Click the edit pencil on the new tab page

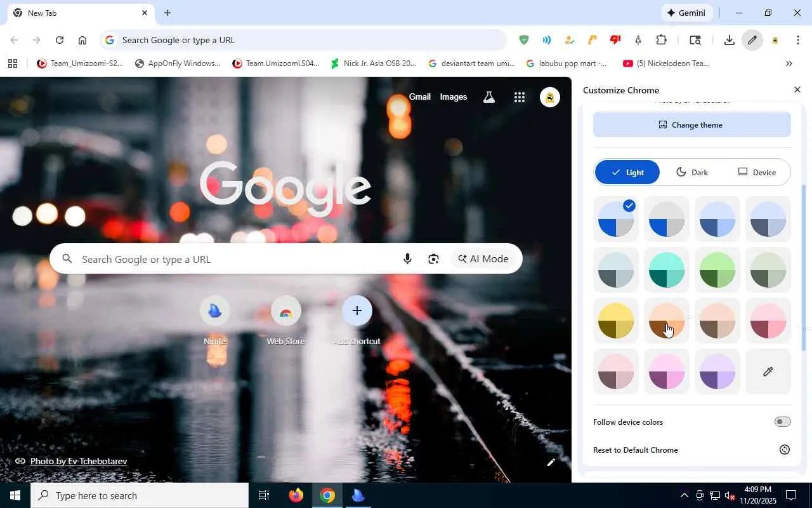(551, 462)
